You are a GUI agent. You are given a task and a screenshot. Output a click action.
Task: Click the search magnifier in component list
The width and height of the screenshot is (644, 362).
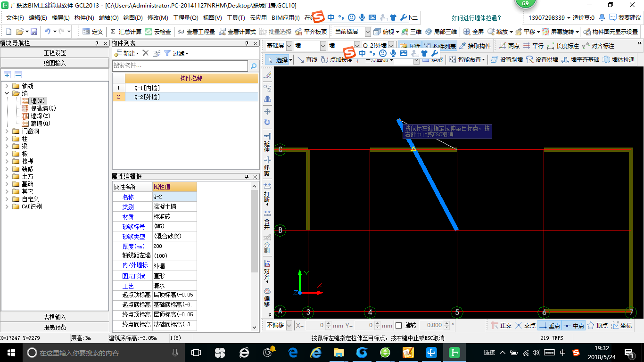pyautogui.click(x=254, y=66)
